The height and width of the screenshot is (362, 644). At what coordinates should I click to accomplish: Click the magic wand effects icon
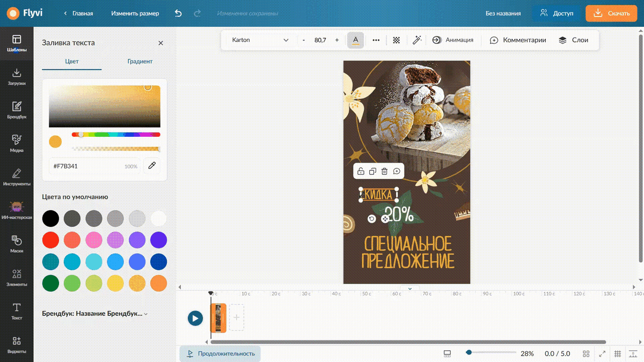pyautogui.click(x=416, y=40)
